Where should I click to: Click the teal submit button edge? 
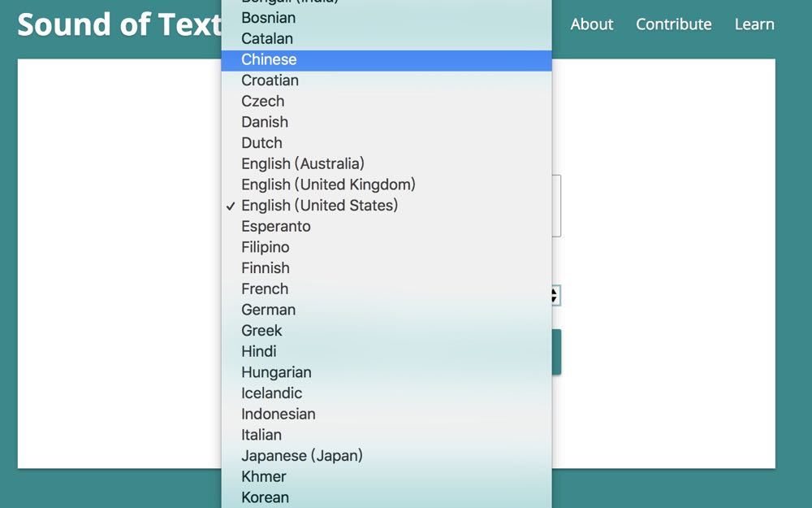tap(557, 352)
